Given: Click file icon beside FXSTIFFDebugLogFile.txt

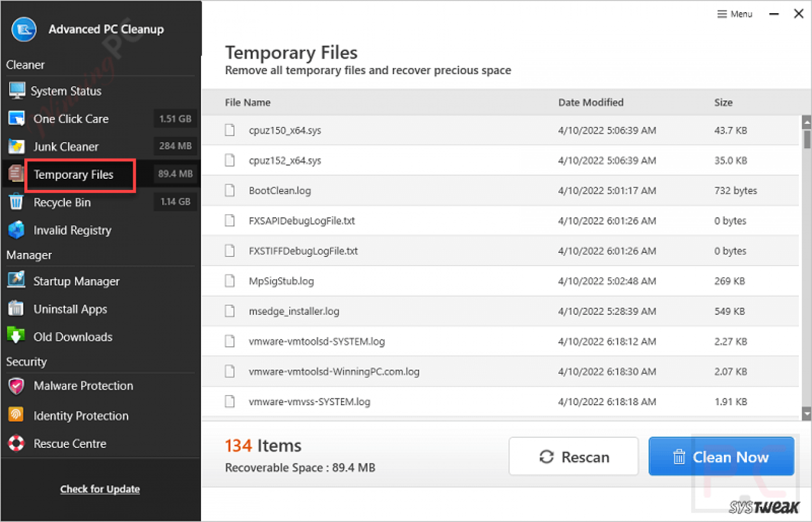Looking at the screenshot, I should pos(230,251).
